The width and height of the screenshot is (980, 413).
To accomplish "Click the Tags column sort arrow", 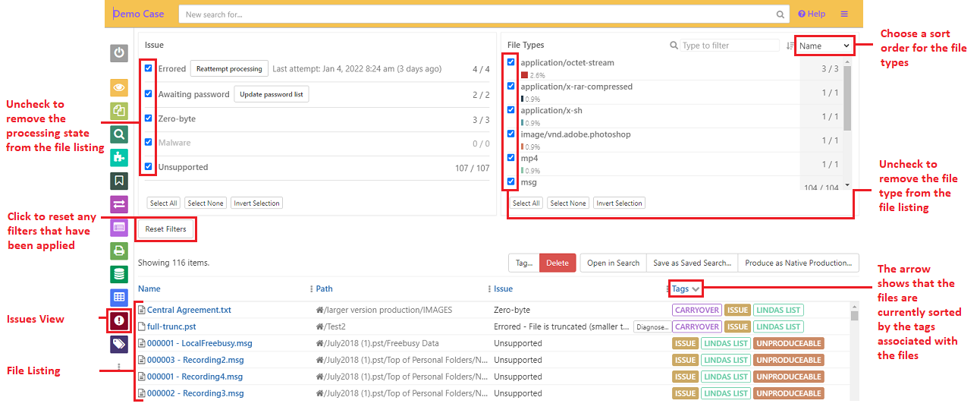I will click(696, 289).
